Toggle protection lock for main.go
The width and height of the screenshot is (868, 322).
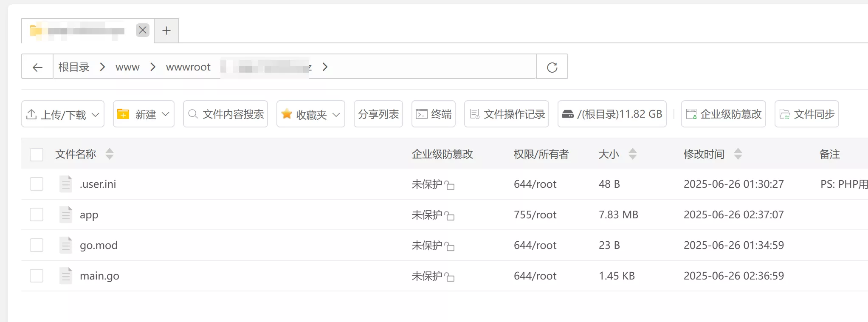(x=449, y=277)
